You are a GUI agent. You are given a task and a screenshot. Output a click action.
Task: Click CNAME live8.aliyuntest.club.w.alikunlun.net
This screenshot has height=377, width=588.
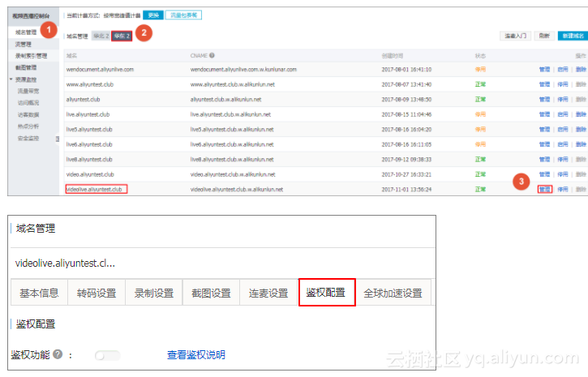point(232,159)
